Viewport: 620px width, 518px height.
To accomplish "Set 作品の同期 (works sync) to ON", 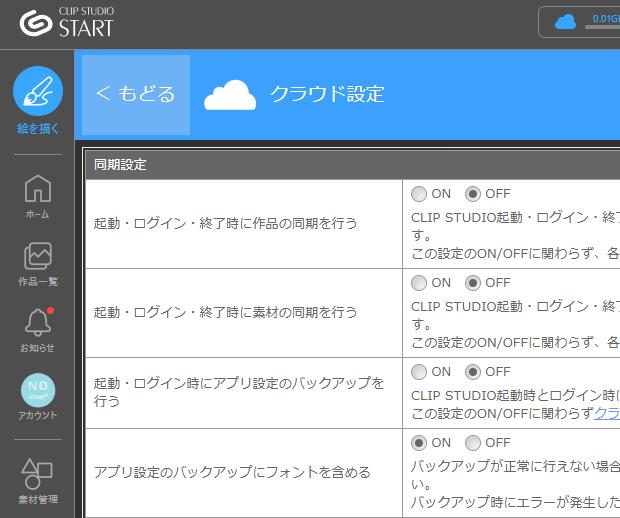I will click(x=419, y=194).
